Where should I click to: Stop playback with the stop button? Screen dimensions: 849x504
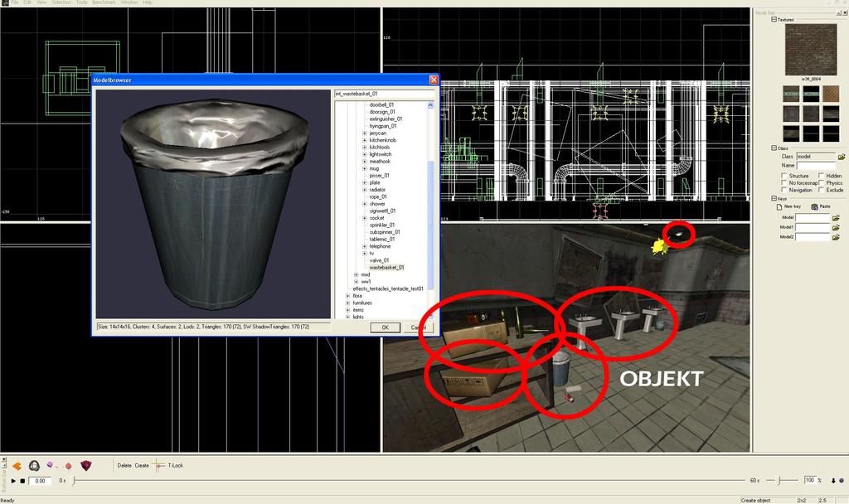tap(22, 481)
